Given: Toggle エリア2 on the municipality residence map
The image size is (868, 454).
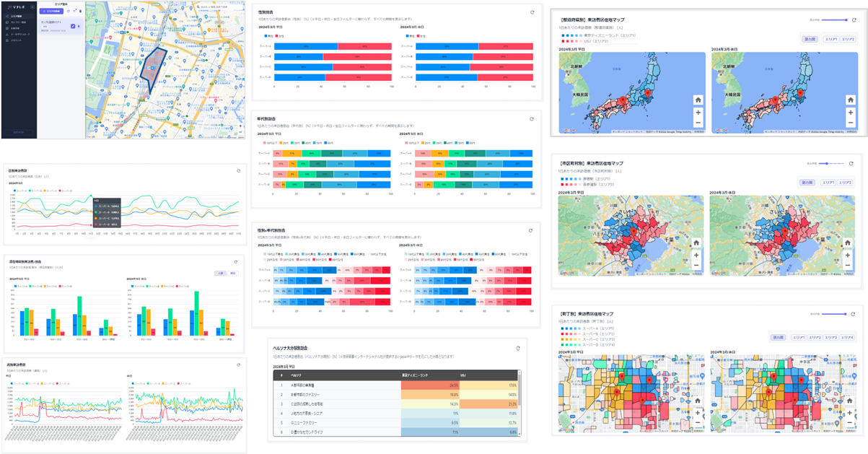Looking at the screenshot, I should pos(845,183).
